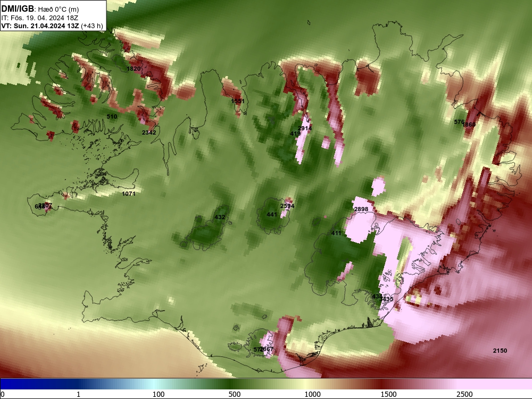Click the map value 2594
The image size is (532, 399).
287,206
